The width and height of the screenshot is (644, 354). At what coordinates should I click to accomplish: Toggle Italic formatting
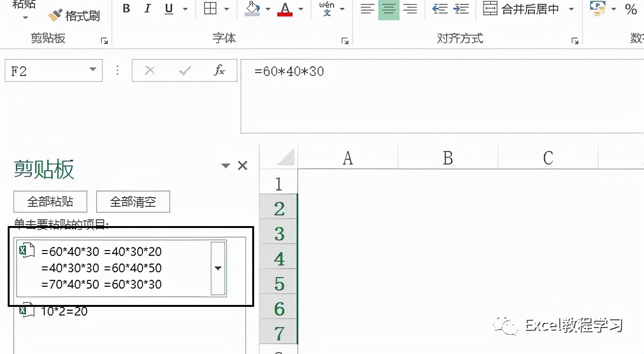click(148, 9)
